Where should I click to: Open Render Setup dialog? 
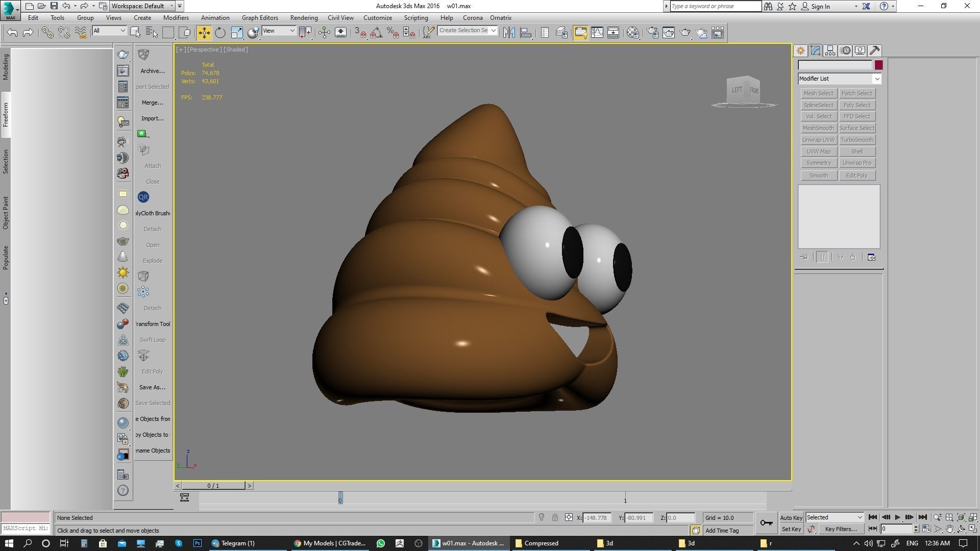pos(652,33)
